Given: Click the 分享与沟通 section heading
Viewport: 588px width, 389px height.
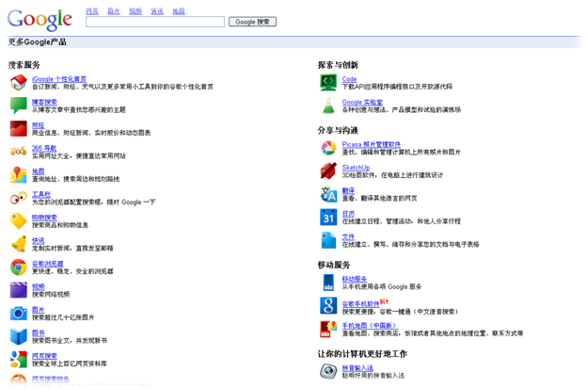Looking at the screenshot, I should [x=338, y=130].
